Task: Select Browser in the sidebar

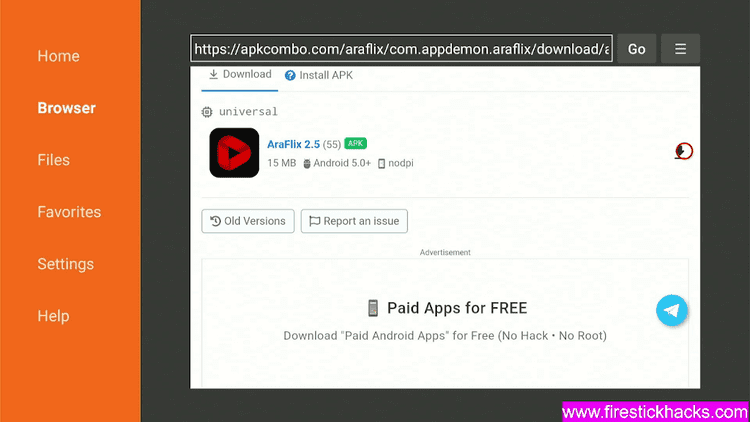Action: (66, 108)
